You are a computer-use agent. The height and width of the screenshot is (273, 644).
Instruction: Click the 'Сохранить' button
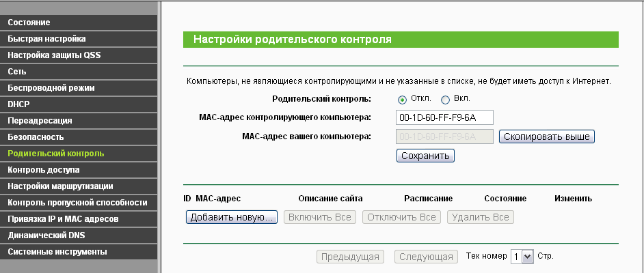click(425, 156)
